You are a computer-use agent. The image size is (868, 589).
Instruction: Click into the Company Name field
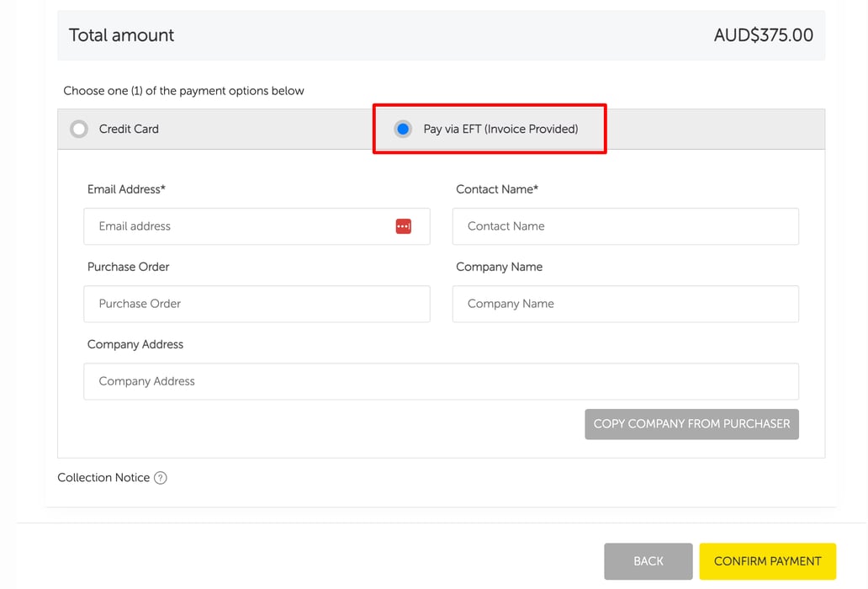pos(626,304)
